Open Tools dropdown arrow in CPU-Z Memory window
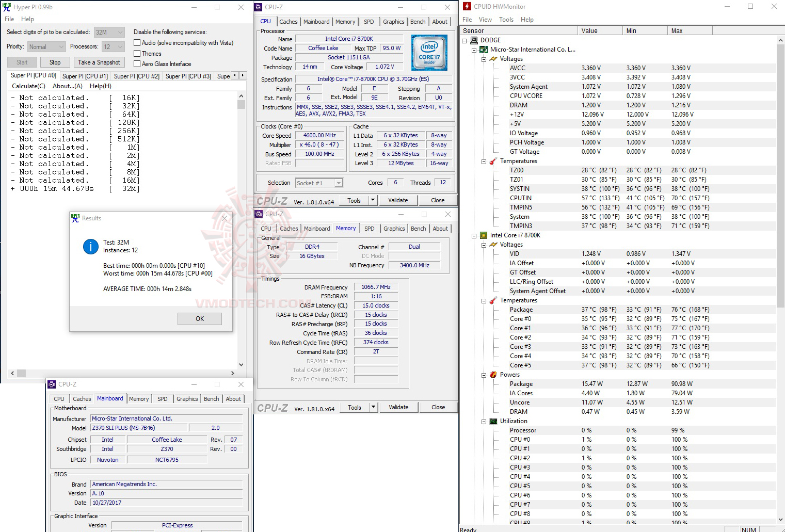This screenshot has height=532, width=785. point(374,407)
